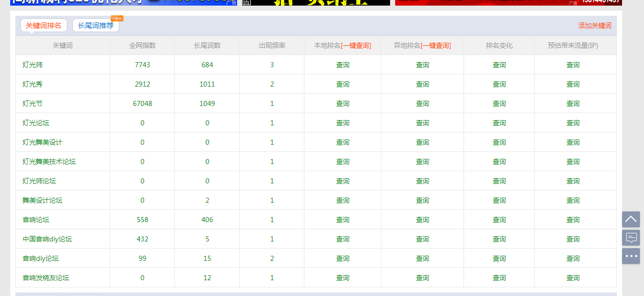
Task: Click the 长尾词数 value 1011 for 灯光秀
Action: 207,85
